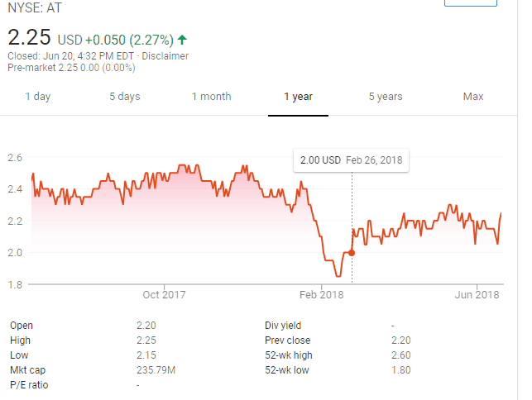The image size is (532, 400).
Task: Switch to the 5 years tab
Action: coord(386,97)
